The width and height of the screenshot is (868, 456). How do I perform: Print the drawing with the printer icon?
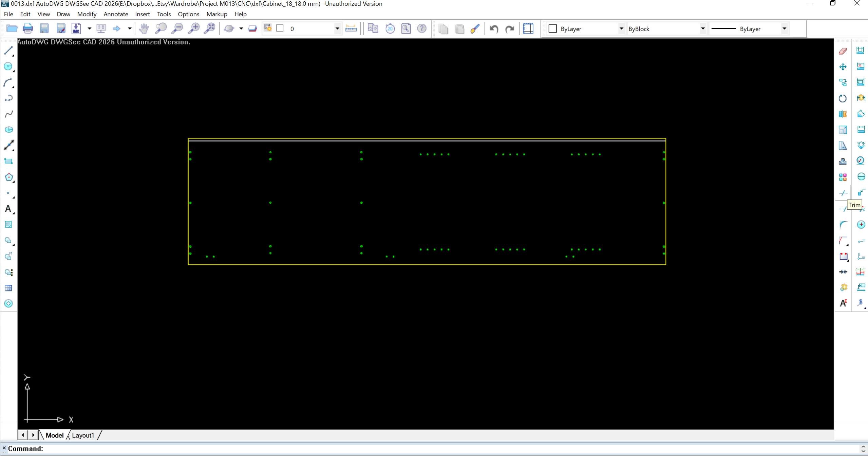[x=28, y=28]
